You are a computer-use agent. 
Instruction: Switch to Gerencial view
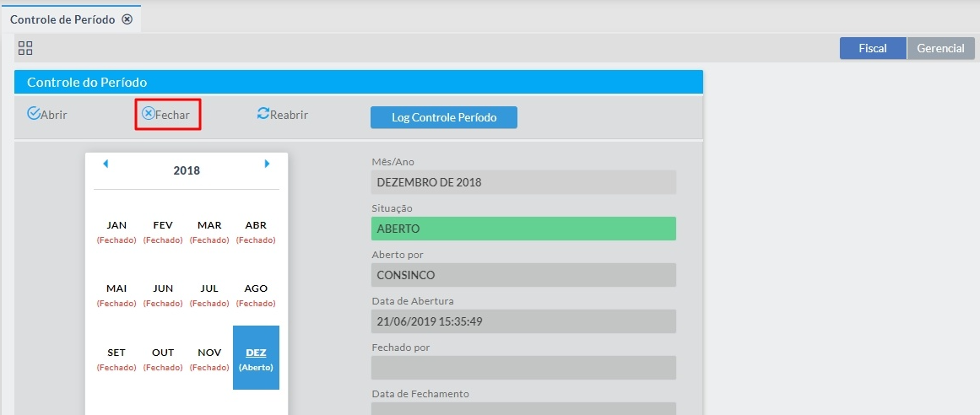tap(940, 48)
